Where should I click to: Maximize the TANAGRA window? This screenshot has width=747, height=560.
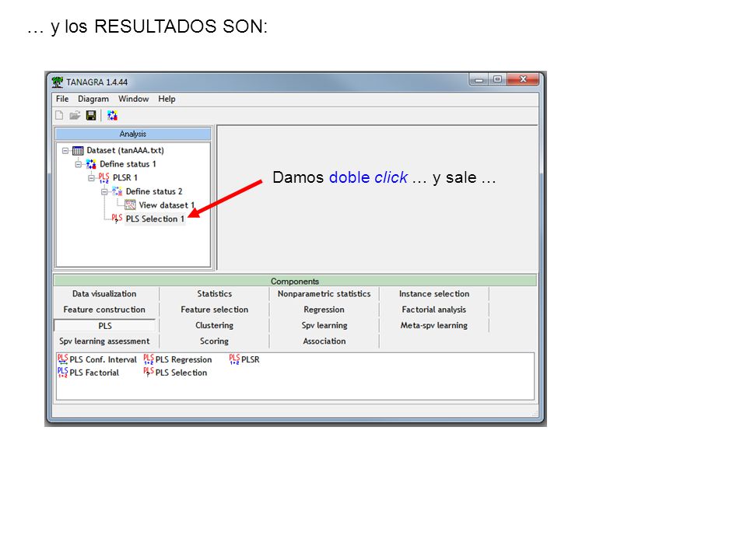click(x=497, y=79)
